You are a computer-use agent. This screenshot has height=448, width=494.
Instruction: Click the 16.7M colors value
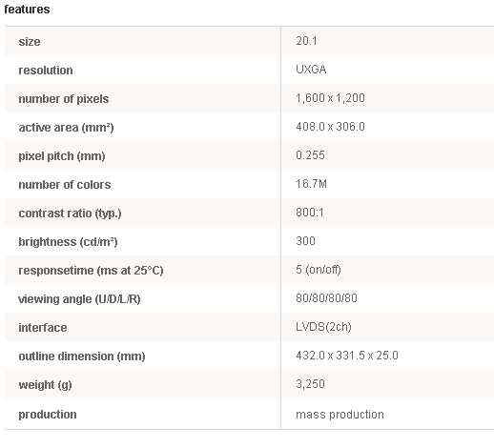click(x=311, y=184)
